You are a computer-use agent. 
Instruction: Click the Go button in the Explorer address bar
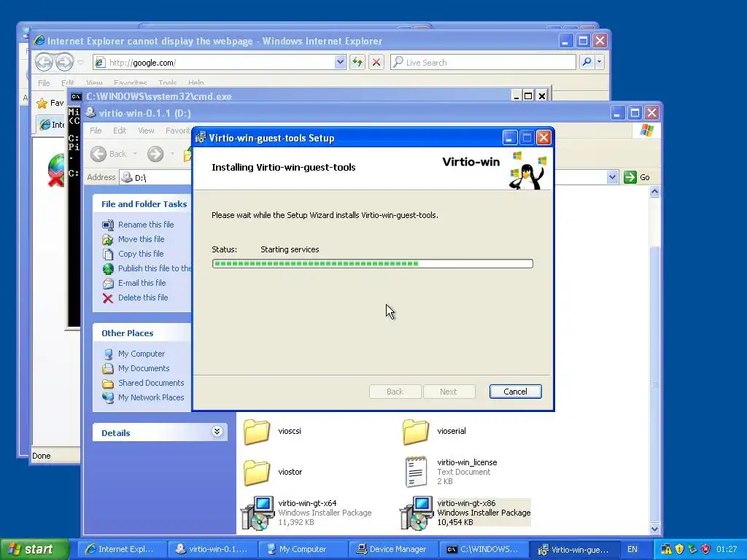[x=636, y=177]
